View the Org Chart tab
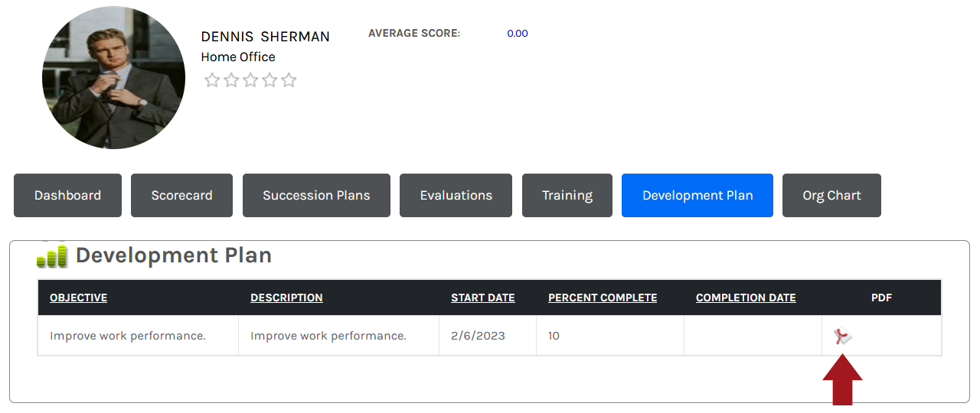The height and width of the screenshot is (413, 980). point(831,195)
